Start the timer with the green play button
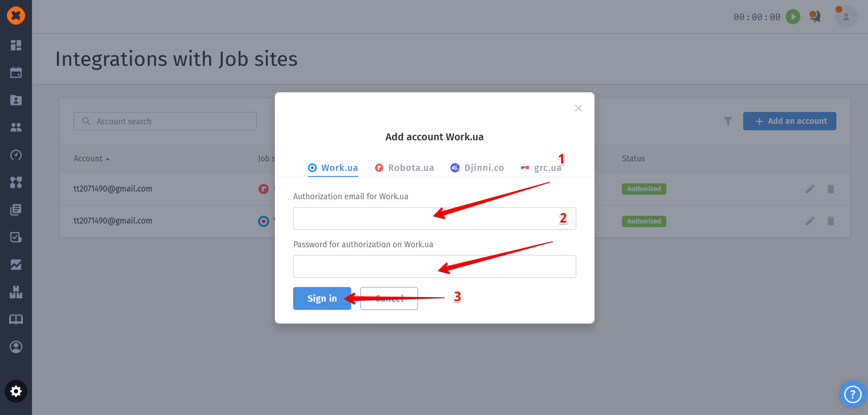Image resolution: width=868 pixels, height=415 pixels. click(x=793, y=17)
